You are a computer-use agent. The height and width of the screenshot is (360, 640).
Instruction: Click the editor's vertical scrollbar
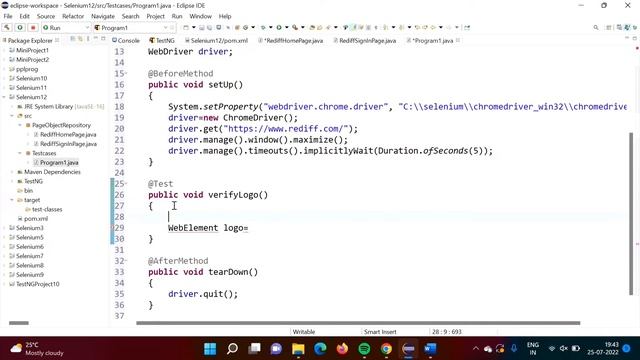pyautogui.click(x=631, y=213)
